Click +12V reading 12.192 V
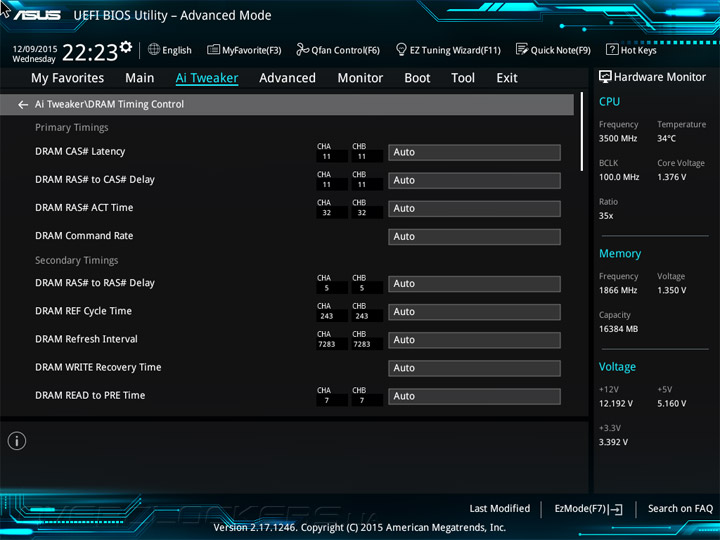This screenshot has width=720, height=540. [x=615, y=403]
